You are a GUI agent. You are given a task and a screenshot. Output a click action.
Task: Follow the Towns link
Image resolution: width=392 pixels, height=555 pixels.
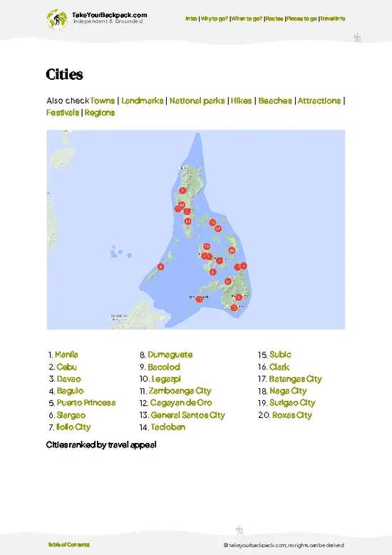103,101
